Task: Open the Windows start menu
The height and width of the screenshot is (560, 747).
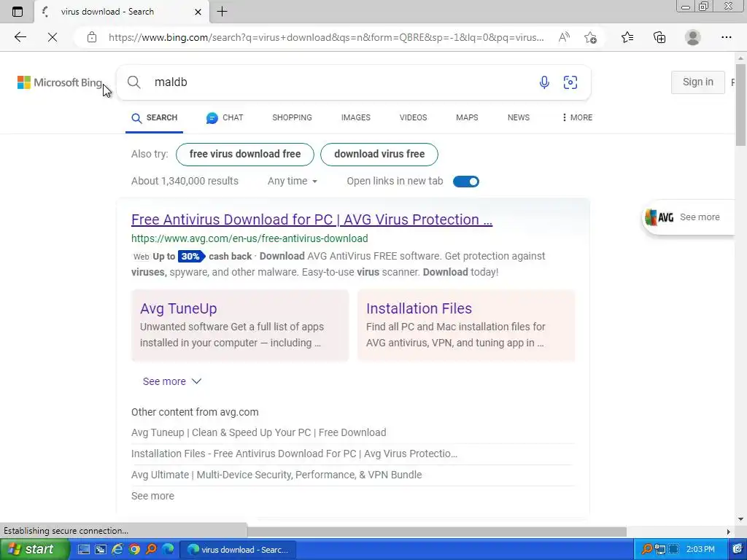Action: [x=34, y=550]
